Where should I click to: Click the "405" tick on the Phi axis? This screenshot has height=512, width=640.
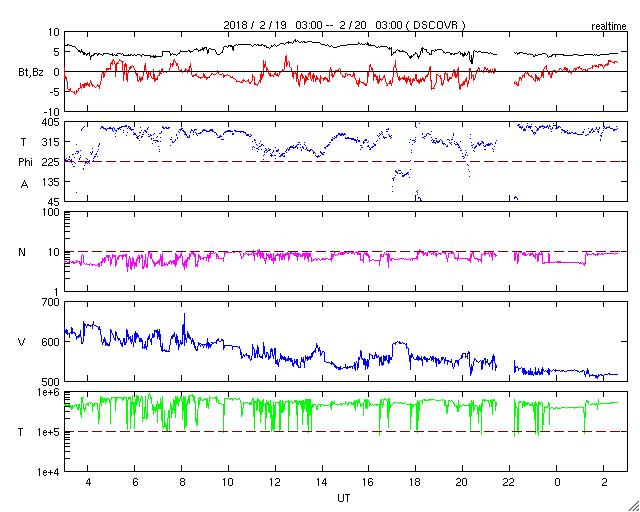pos(51,122)
